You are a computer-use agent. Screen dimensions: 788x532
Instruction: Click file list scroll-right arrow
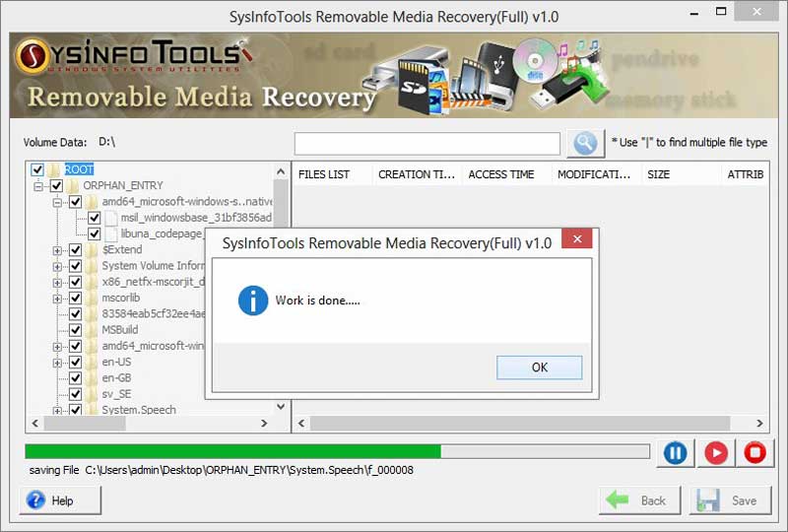click(759, 424)
